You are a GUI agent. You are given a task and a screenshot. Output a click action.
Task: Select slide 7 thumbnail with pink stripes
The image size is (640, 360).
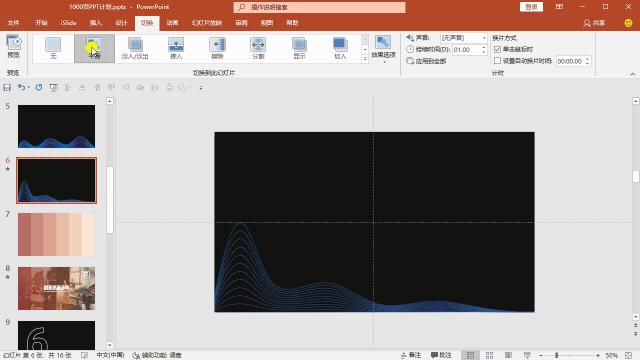[56, 234]
